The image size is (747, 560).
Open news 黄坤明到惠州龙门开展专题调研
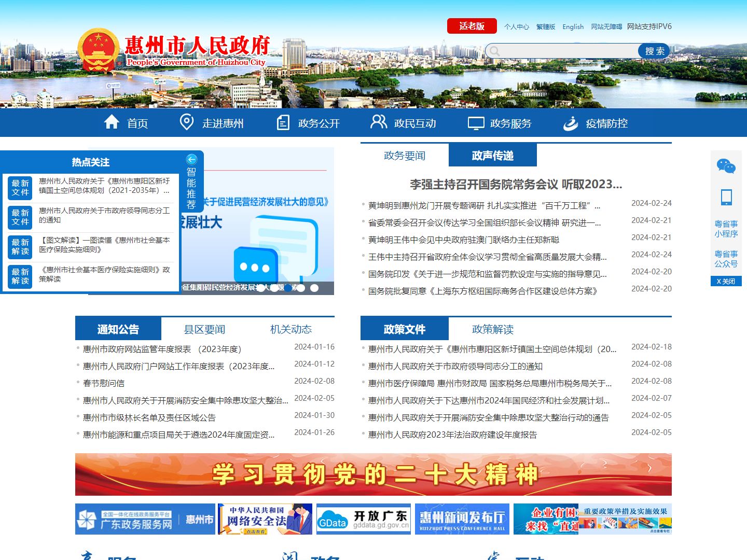pyautogui.click(x=484, y=205)
